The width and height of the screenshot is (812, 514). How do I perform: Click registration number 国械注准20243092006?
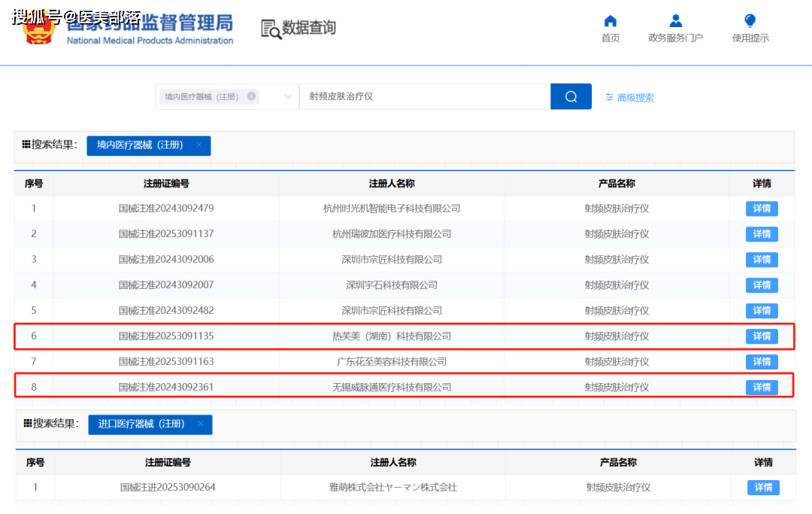(x=166, y=259)
